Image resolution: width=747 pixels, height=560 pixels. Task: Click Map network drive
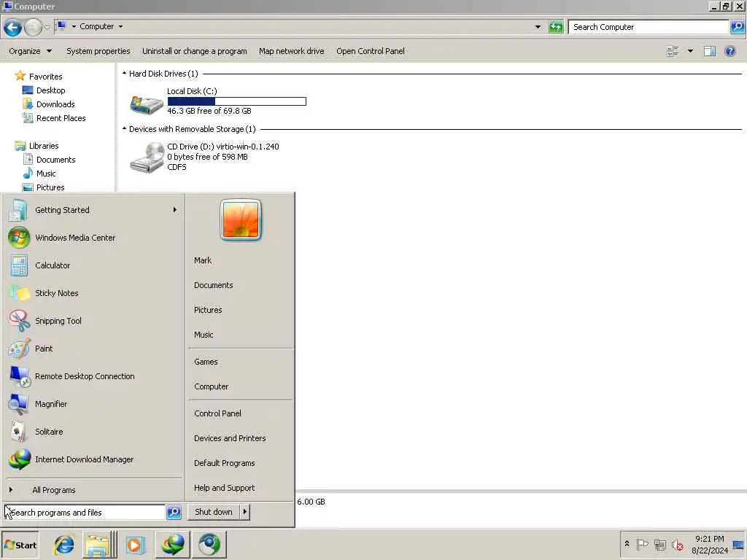292,51
